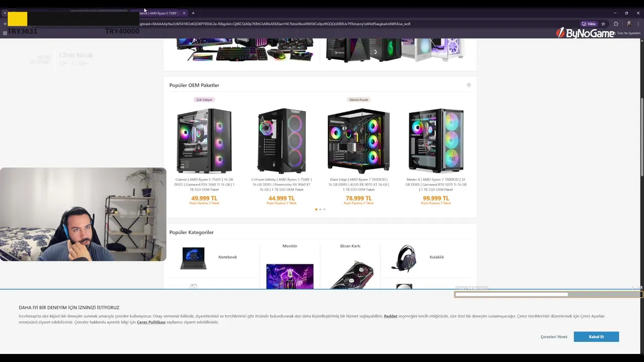Click the 99.999 TL price
The image size is (644, 362).
pos(436,198)
